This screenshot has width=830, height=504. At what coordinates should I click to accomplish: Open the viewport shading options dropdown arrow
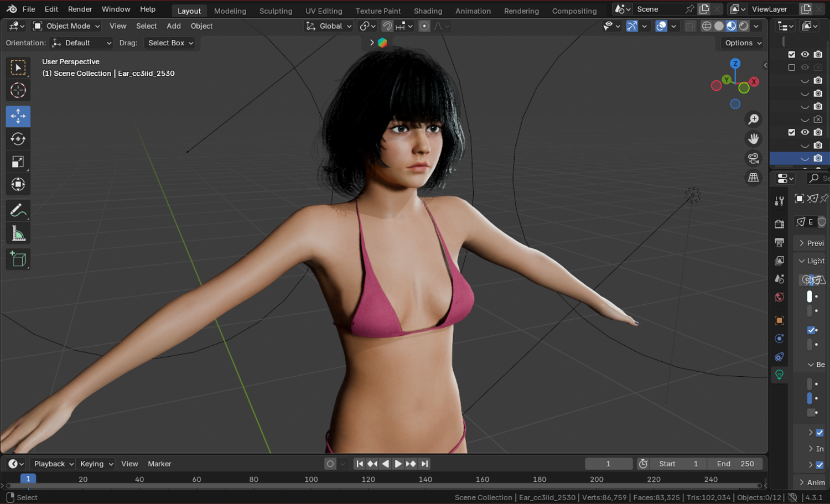point(756,26)
